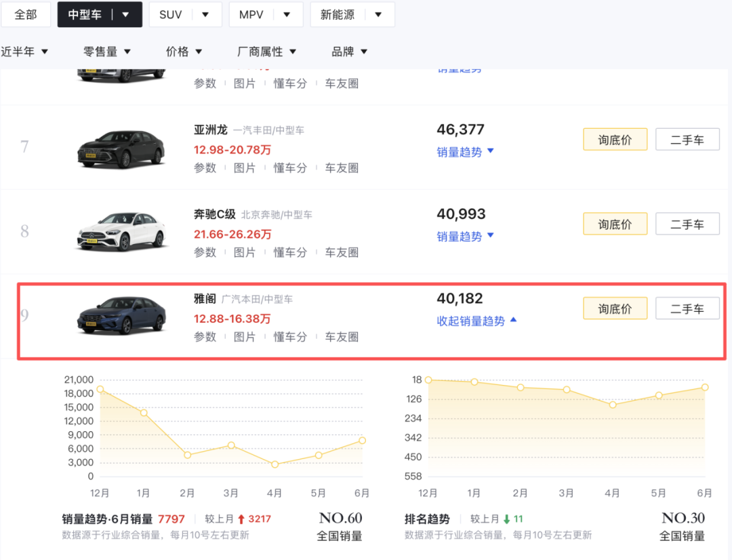Screen dimensions: 732x560
Task: Click 询底价 button for 雅阁
Action: [615, 308]
